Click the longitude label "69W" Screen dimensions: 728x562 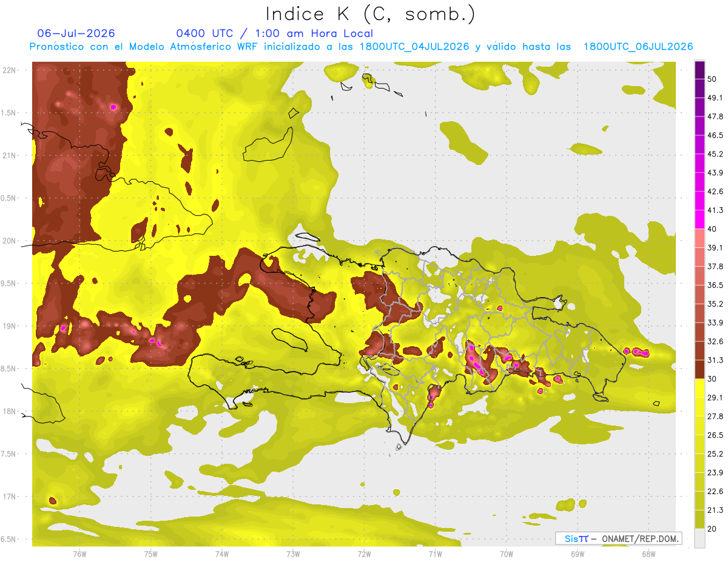point(577,554)
